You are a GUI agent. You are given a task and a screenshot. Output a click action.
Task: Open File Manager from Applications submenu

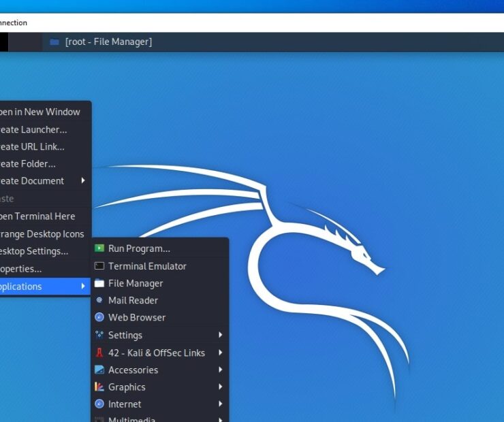[160, 283]
